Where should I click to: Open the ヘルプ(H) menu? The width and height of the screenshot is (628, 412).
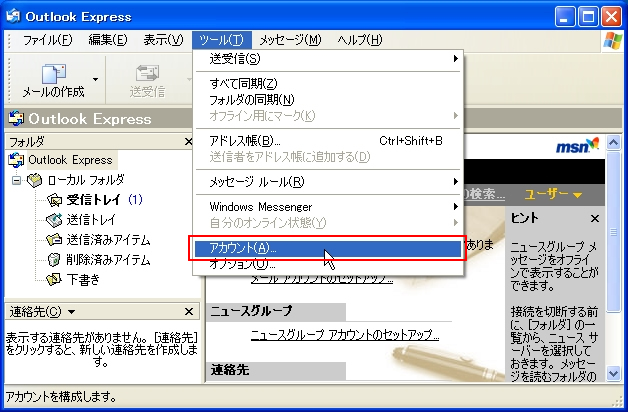click(x=360, y=40)
